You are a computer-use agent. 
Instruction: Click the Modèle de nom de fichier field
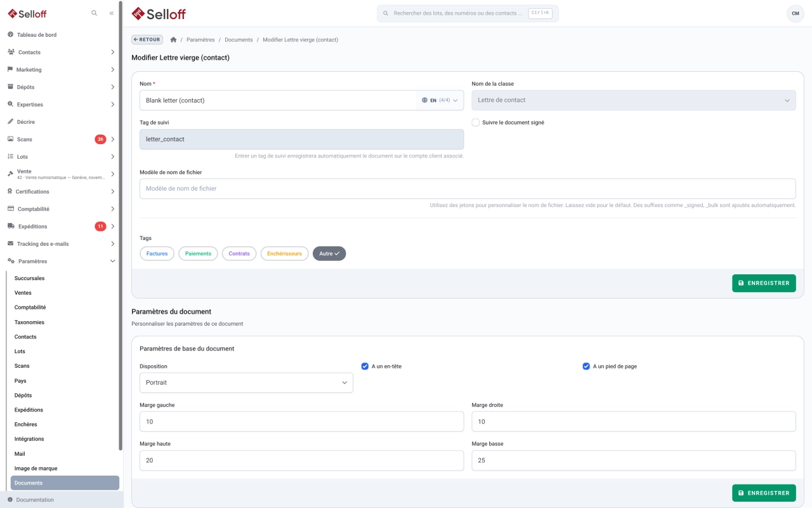click(468, 189)
